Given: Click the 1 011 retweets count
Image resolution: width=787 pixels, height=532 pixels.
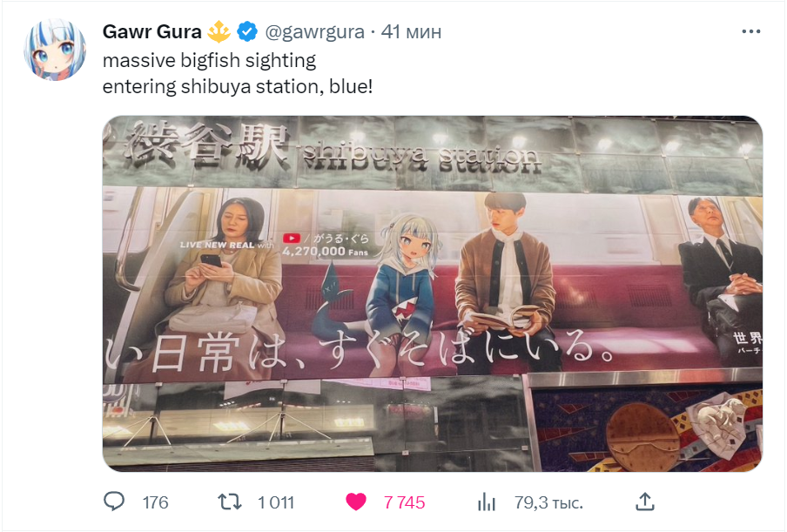Looking at the screenshot, I should pyautogui.click(x=276, y=502).
